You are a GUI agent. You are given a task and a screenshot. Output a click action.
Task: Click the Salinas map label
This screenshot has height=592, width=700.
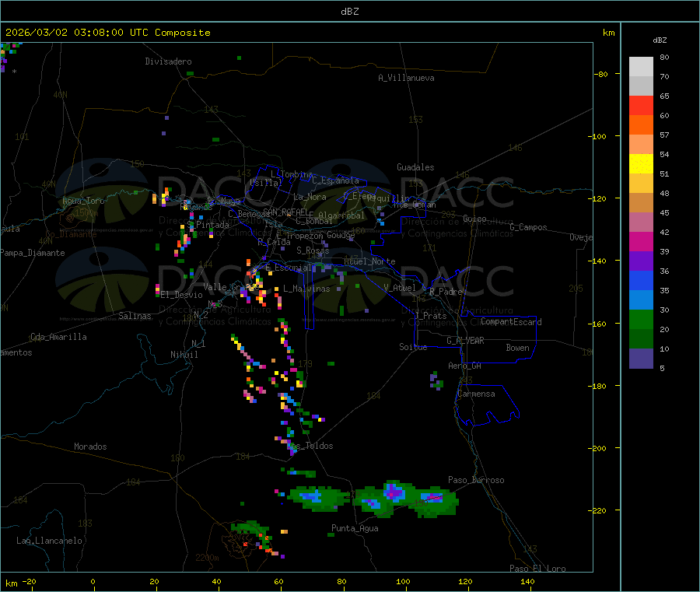pyautogui.click(x=135, y=316)
